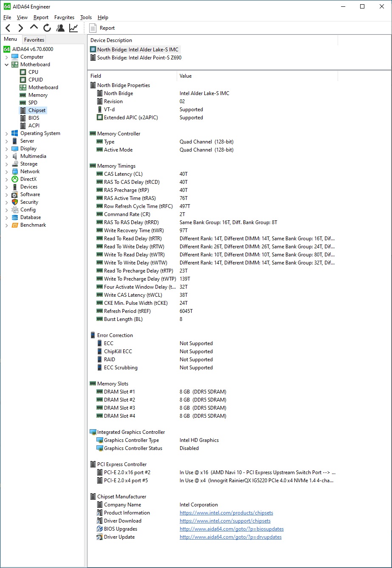Select the AIDA64 v6.70.6000 root node

(33, 49)
